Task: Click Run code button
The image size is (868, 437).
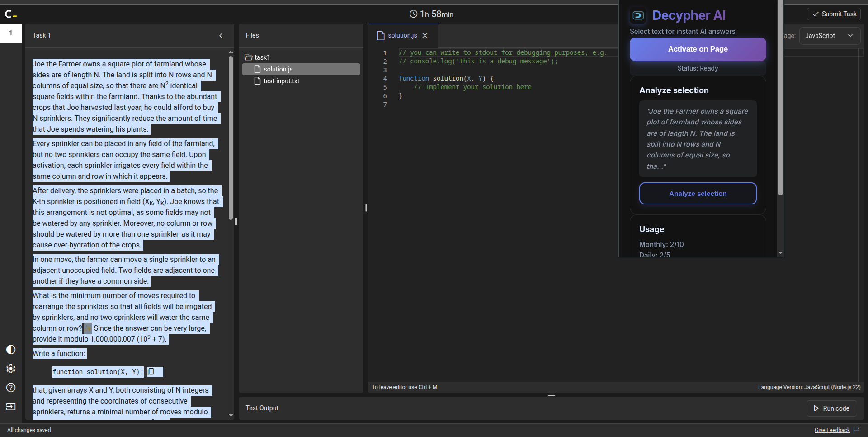Action: pyautogui.click(x=831, y=408)
